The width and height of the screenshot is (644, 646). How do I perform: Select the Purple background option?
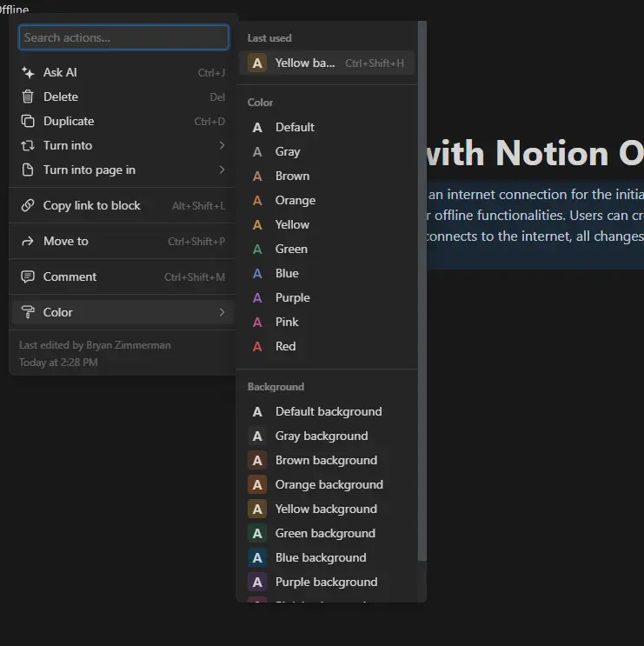327,583
